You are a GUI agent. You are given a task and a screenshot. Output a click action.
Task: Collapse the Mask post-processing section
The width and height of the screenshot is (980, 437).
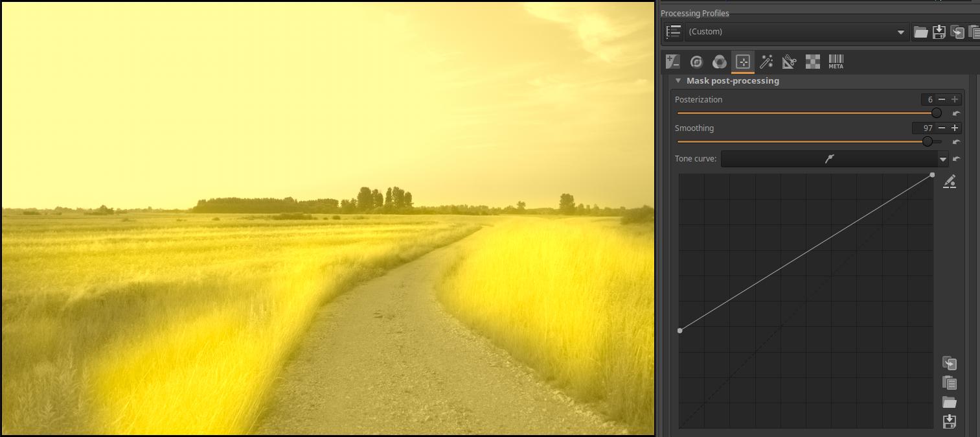coord(678,81)
